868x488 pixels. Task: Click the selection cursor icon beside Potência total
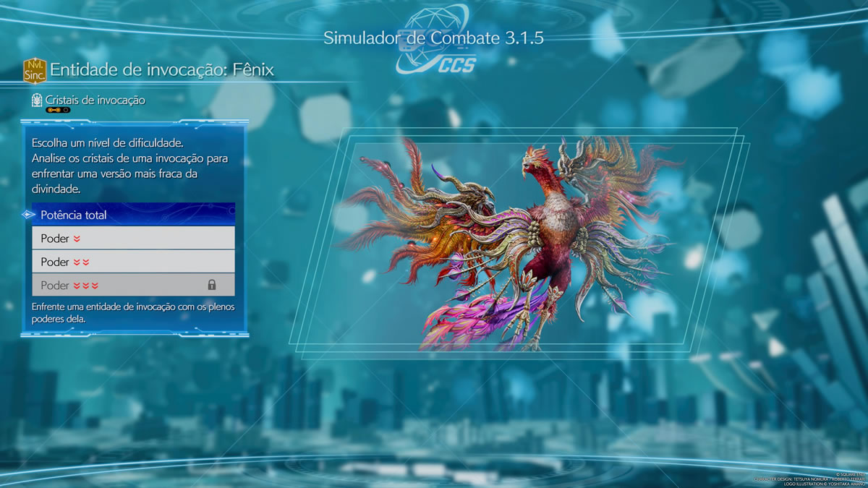coord(28,215)
